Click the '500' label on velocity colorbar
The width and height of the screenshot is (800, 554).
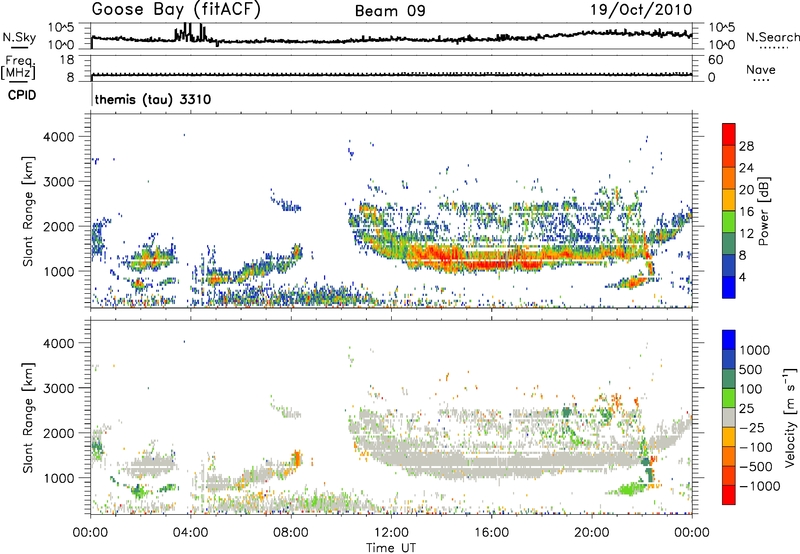coord(750,369)
